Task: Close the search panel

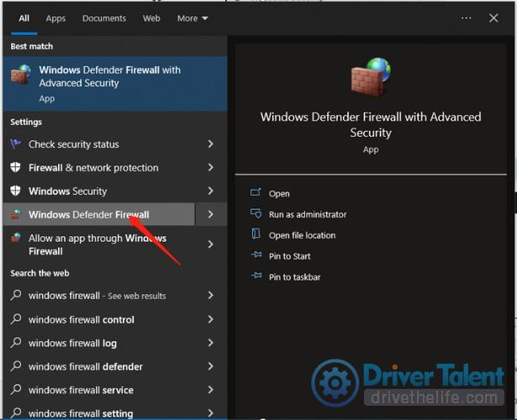Action: (493, 18)
